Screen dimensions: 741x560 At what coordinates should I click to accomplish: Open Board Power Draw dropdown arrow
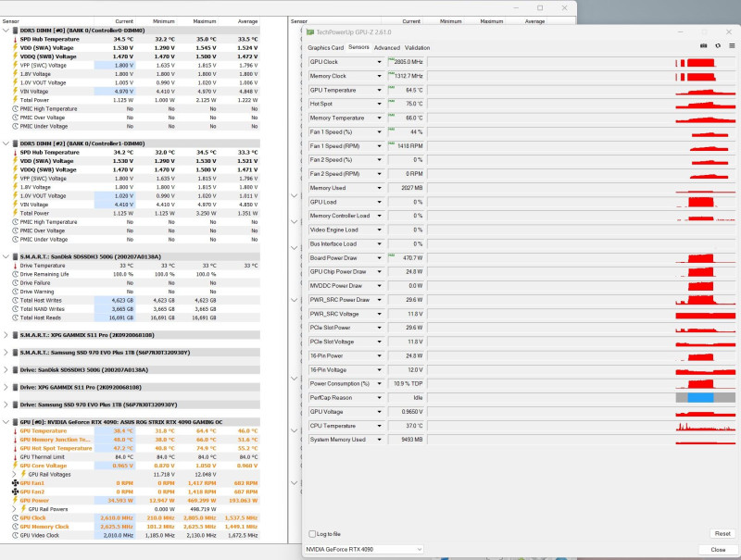379,258
